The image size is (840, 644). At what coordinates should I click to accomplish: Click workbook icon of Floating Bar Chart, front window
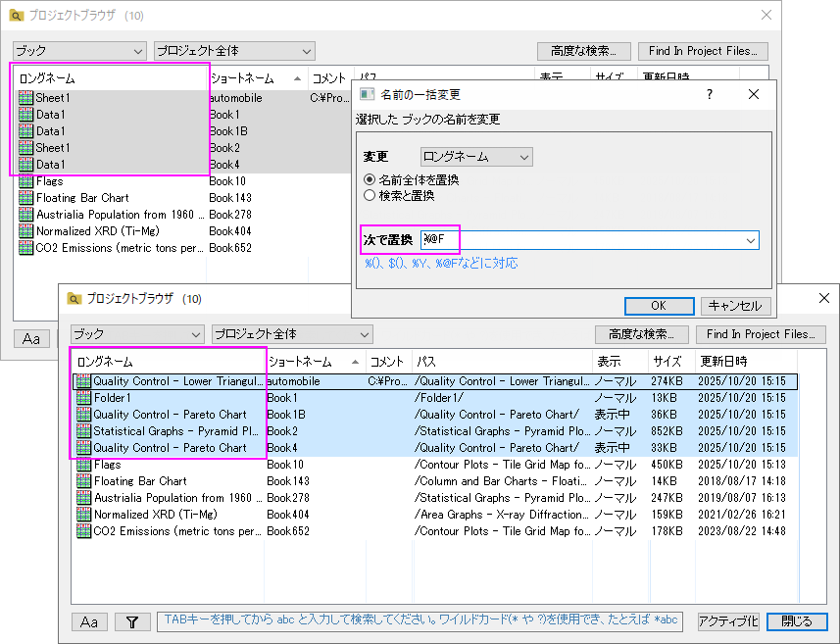click(83, 481)
